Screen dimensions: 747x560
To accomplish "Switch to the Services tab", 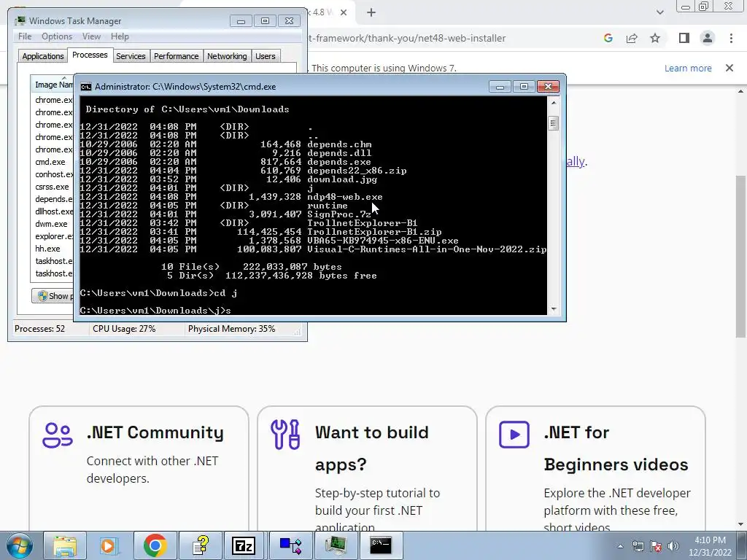I will click(x=131, y=56).
